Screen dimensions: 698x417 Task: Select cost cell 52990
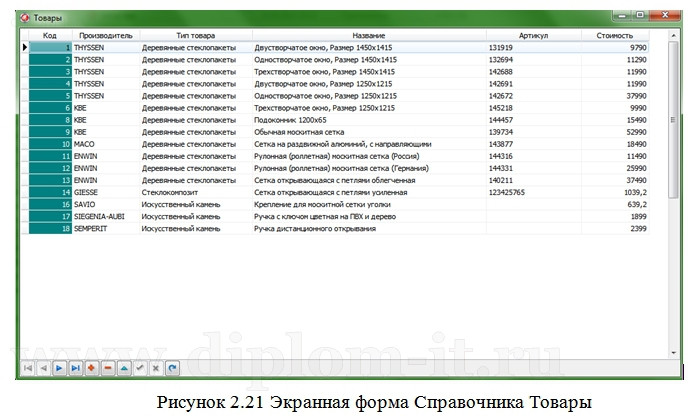click(x=615, y=132)
